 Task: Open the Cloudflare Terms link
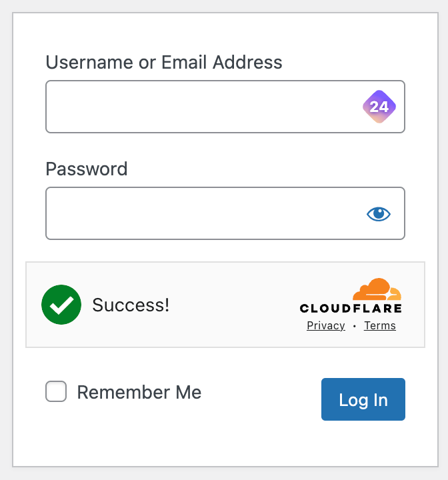(x=380, y=326)
